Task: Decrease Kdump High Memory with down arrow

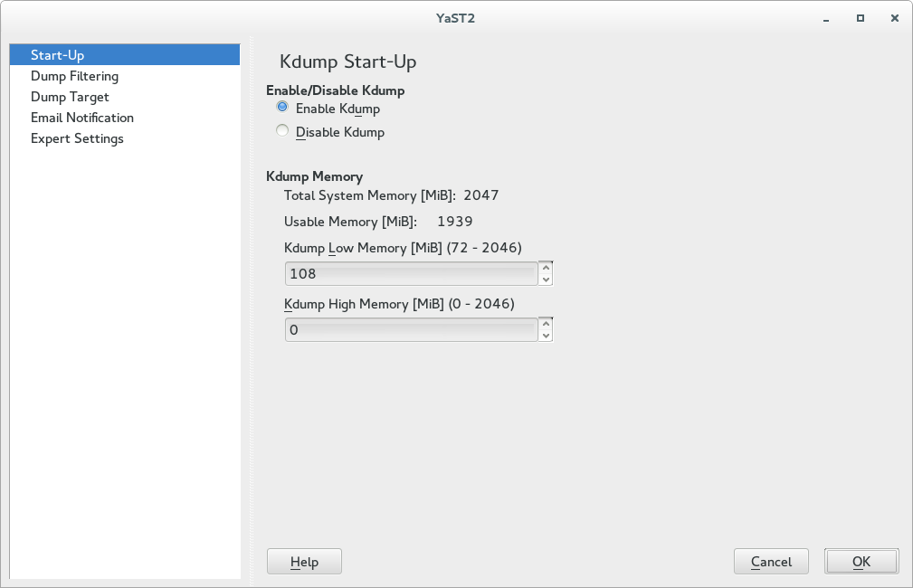Action: [x=545, y=336]
